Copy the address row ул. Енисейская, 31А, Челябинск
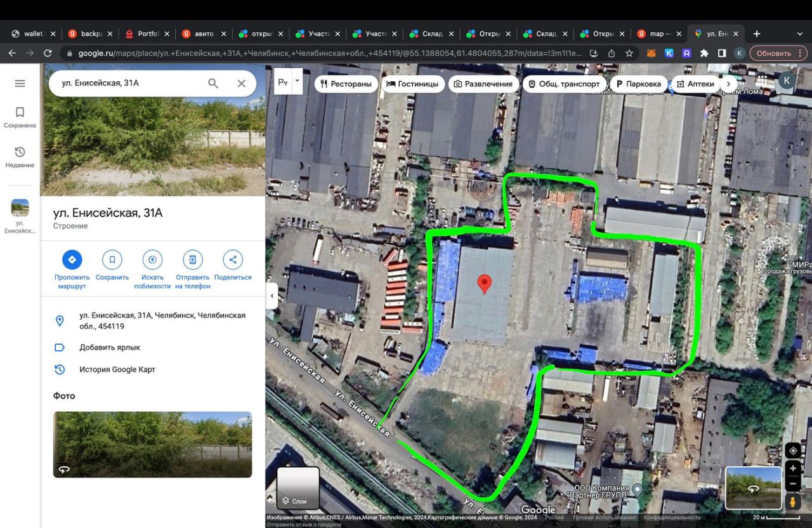The image size is (812, 528). point(152,320)
